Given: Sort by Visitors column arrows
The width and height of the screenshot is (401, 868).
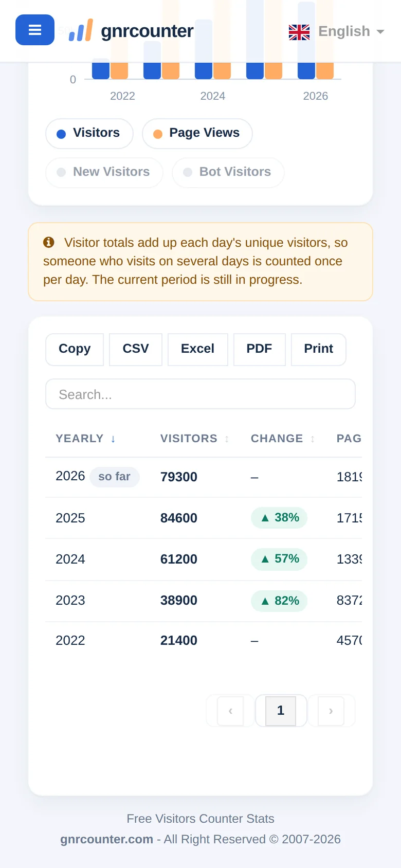Looking at the screenshot, I should pos(227,439).
